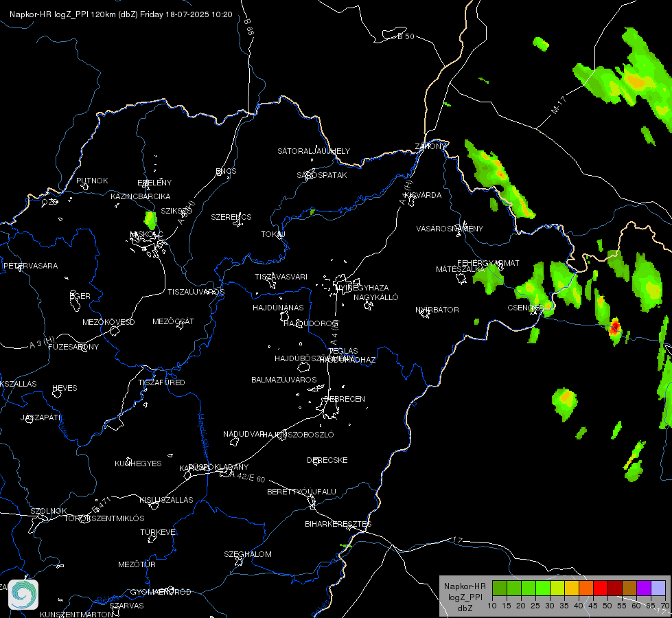This screenshot has width=672, height=618.
Task: Click the A 42/E 60 road label
Action: point(248,477)
